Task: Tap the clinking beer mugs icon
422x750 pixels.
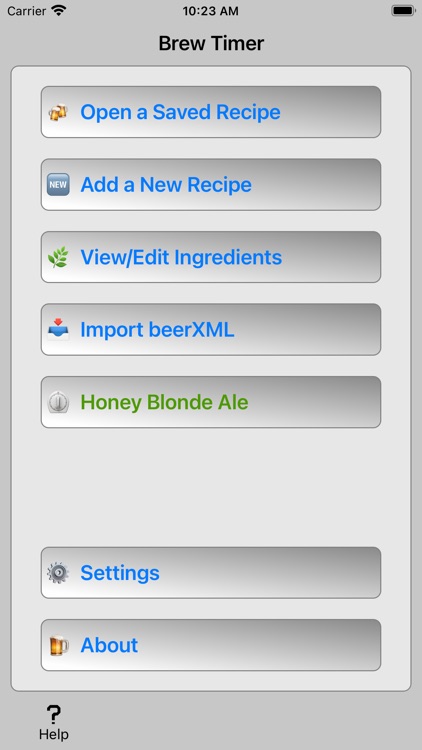Action: tap(58, 112)
